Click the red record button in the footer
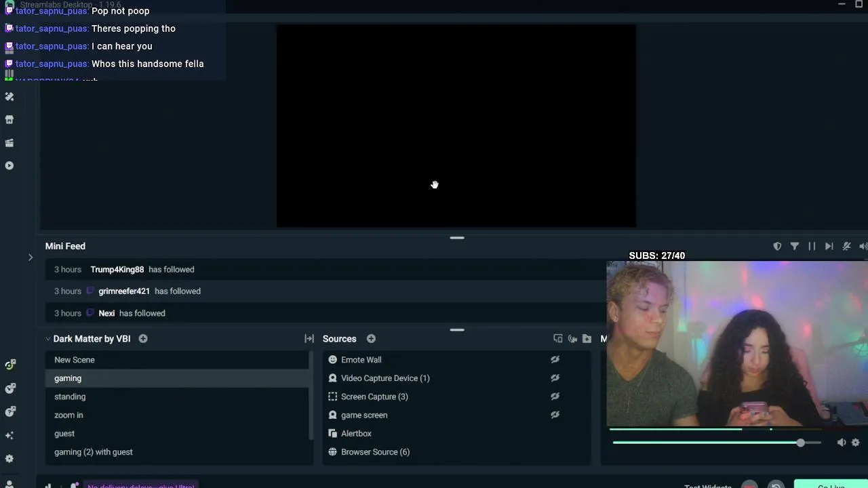868x488 pixels. pos(749,485)
